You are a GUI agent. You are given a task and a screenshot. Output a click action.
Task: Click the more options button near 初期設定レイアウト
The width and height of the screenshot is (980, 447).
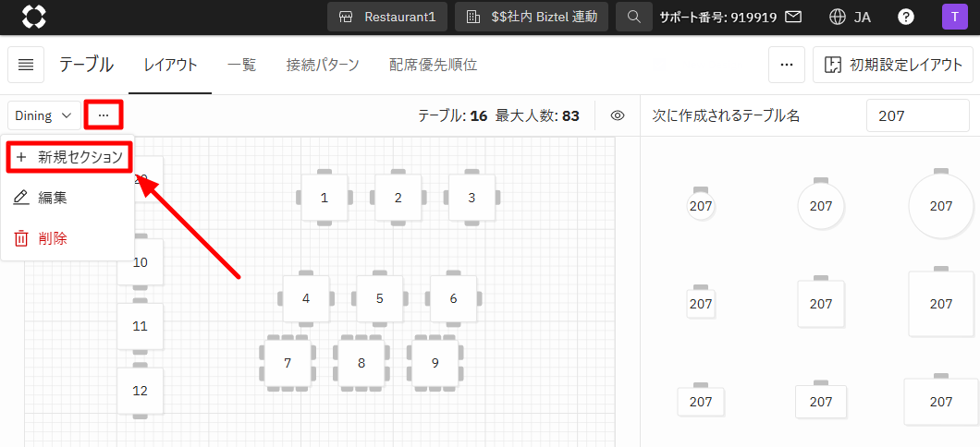786,65
